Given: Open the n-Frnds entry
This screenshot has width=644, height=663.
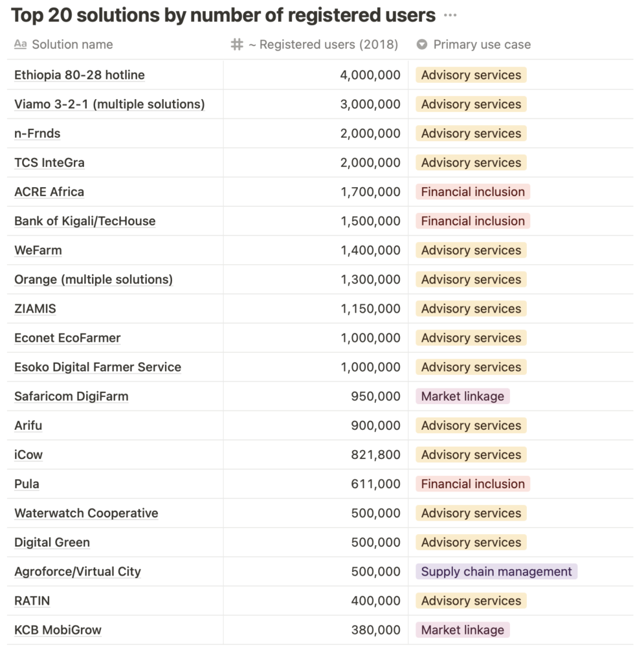Looking at the screenshot, I should pyautogui.click(x=37, y=133).
